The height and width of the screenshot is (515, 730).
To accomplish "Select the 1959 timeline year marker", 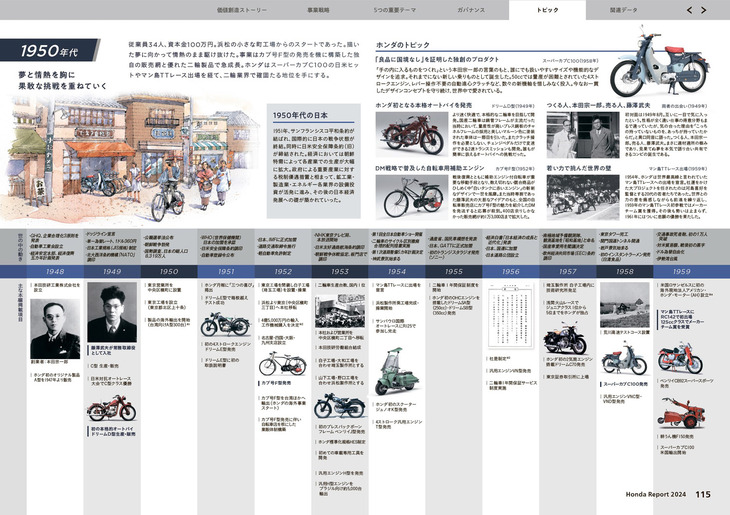I will (682, 271).
